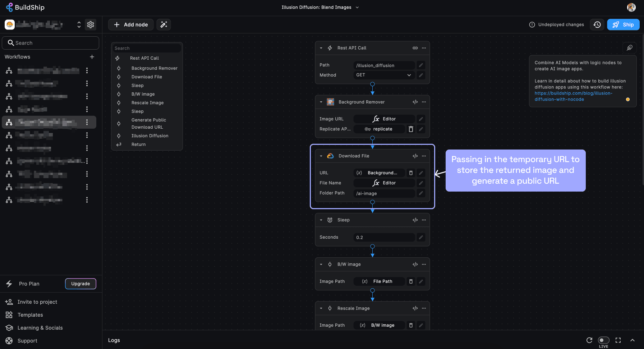Select Illusion Diffusion in node list
Viewport: 644px width, 349px height.
point(150,136)
